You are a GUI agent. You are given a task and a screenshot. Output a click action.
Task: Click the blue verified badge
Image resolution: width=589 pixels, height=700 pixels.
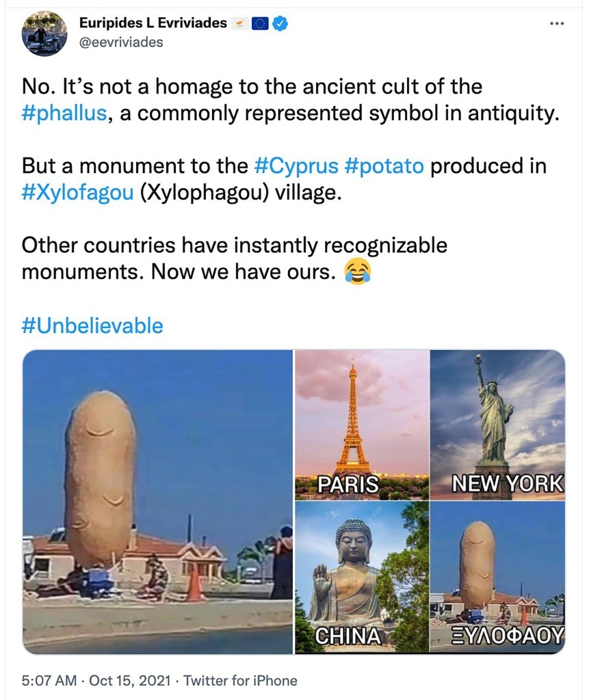[280, 24]
